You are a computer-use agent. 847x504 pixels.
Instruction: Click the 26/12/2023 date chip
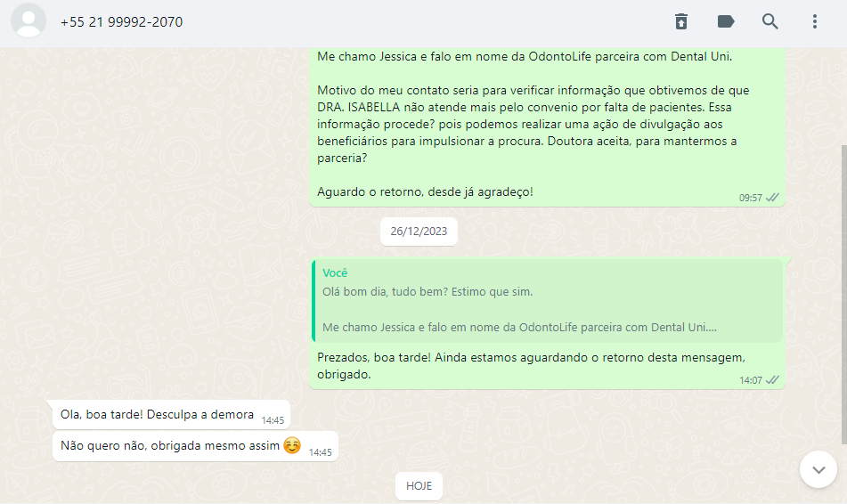click(x=419, y=232)
